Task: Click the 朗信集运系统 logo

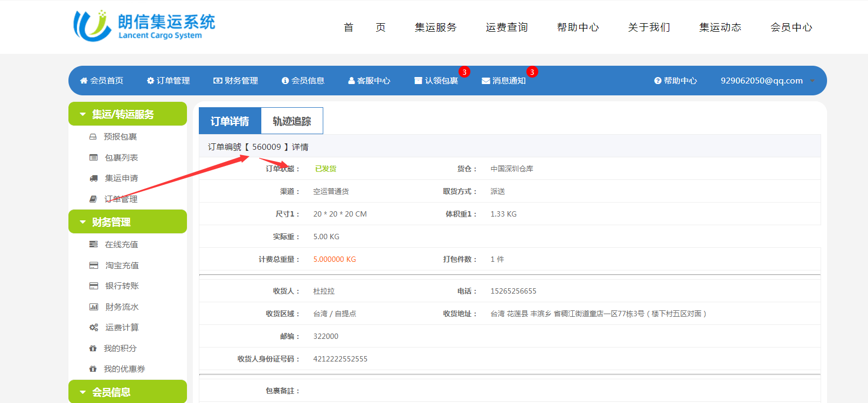Action: coord(144,26)
